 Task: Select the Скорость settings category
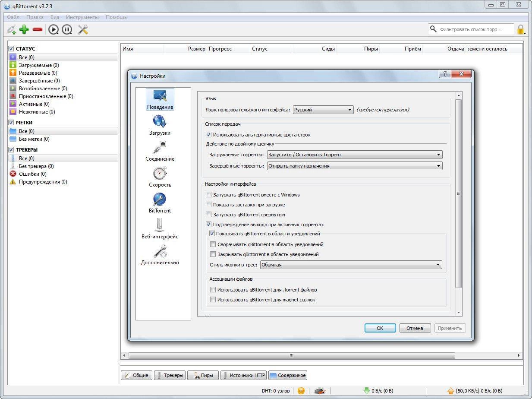(x=160, y=177)
